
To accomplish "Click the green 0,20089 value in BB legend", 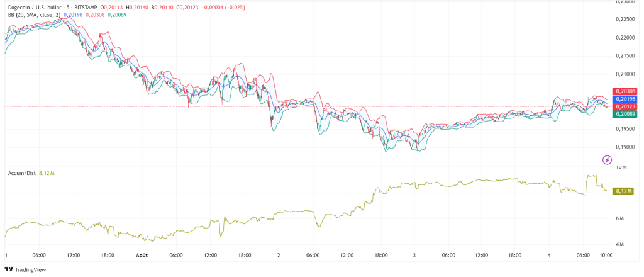I will [x=133, y=14].
